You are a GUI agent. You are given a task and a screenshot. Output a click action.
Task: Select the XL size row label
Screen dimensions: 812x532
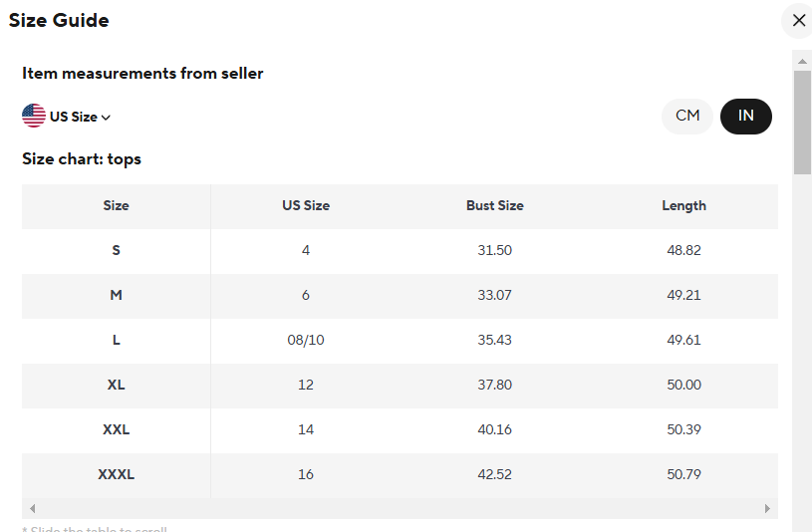click(x=116, y=385)
